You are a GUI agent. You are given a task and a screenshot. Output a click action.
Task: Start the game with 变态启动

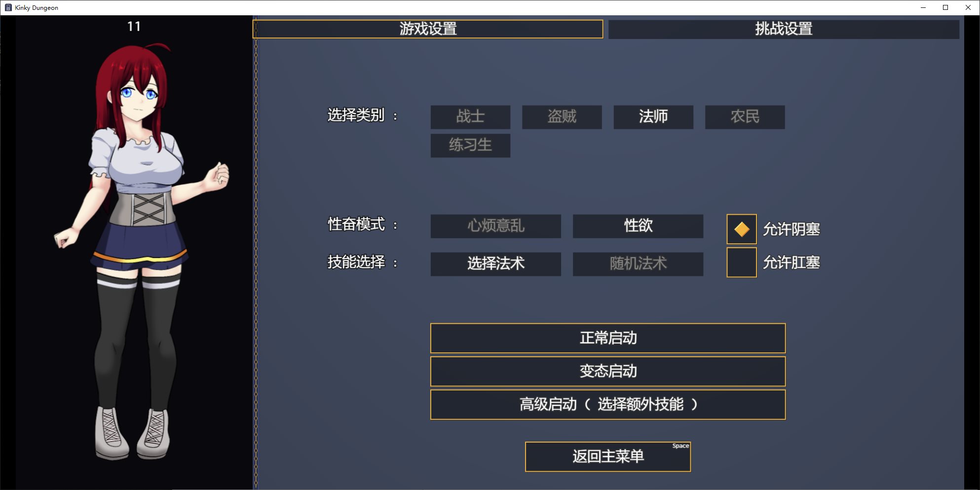click(607, 371)
